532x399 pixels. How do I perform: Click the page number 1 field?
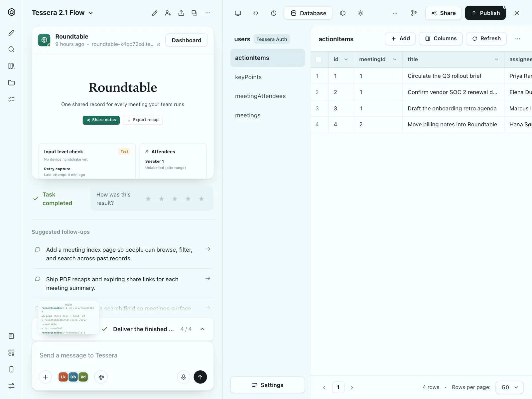[338, 387]
